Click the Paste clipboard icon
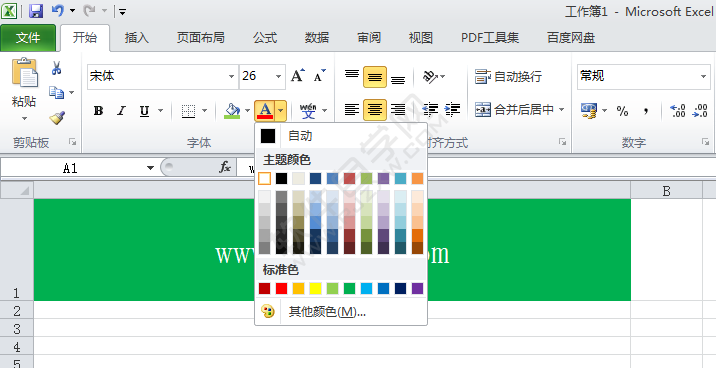This screenshot has width=716, height=368. point(24,73)
